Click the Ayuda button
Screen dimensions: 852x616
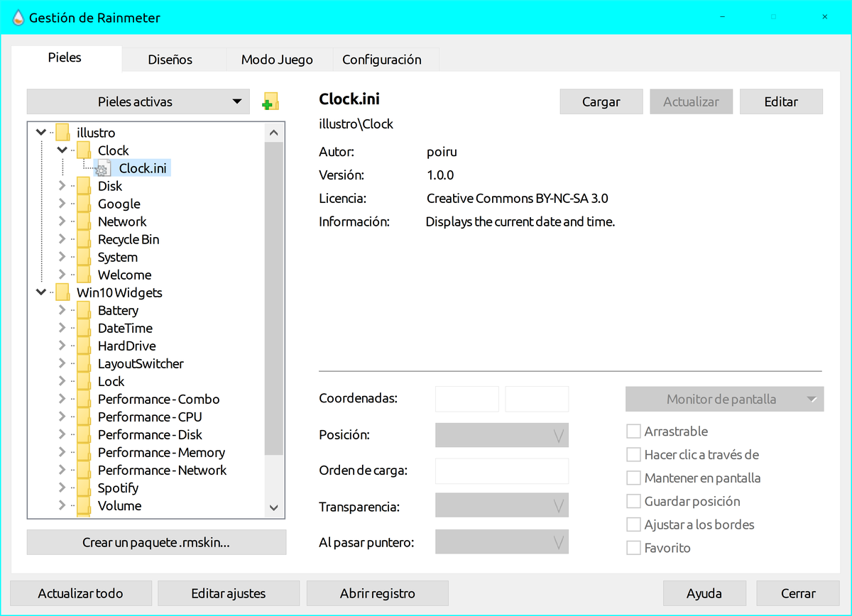pos(704,593)
